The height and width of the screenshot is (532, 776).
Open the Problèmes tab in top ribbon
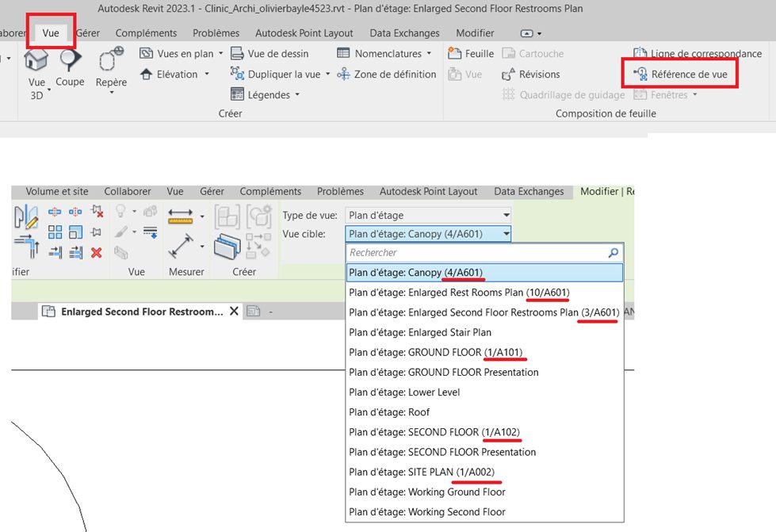pos(216,33)
